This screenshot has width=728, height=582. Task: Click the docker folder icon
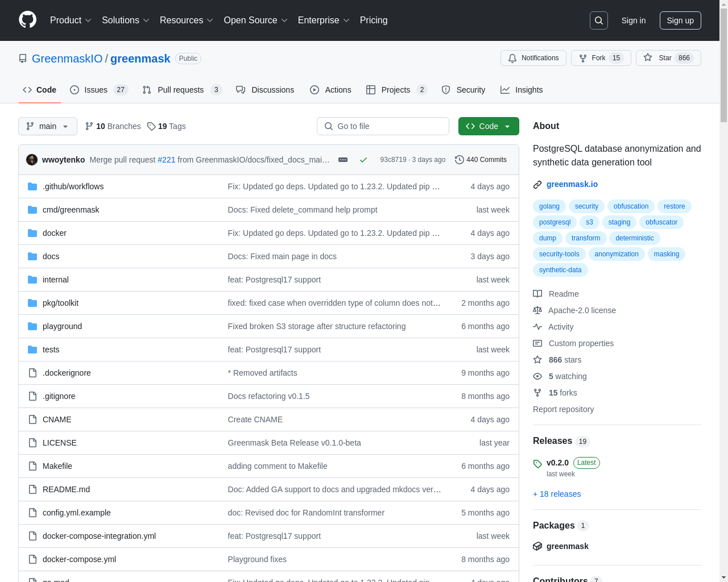32,233
